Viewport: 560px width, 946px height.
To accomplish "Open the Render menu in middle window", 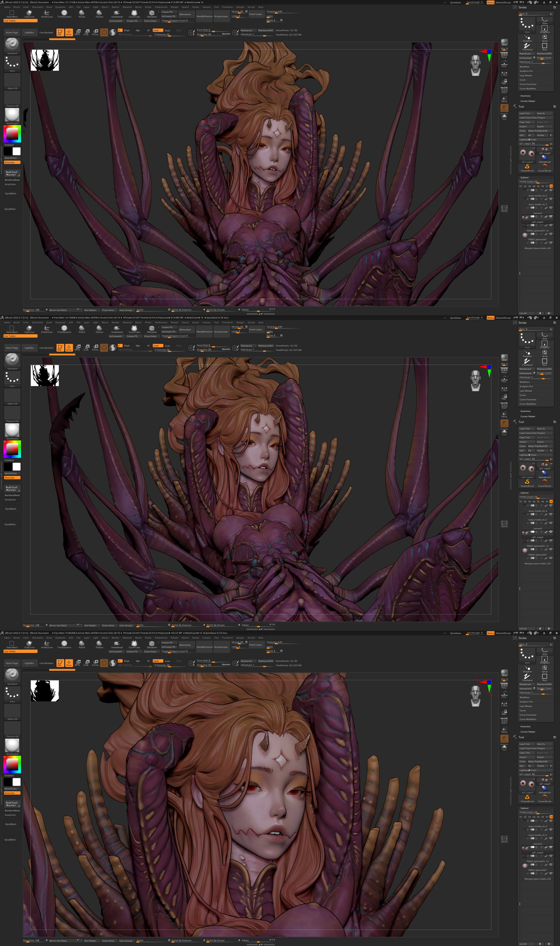I will [x=174, y=322].
